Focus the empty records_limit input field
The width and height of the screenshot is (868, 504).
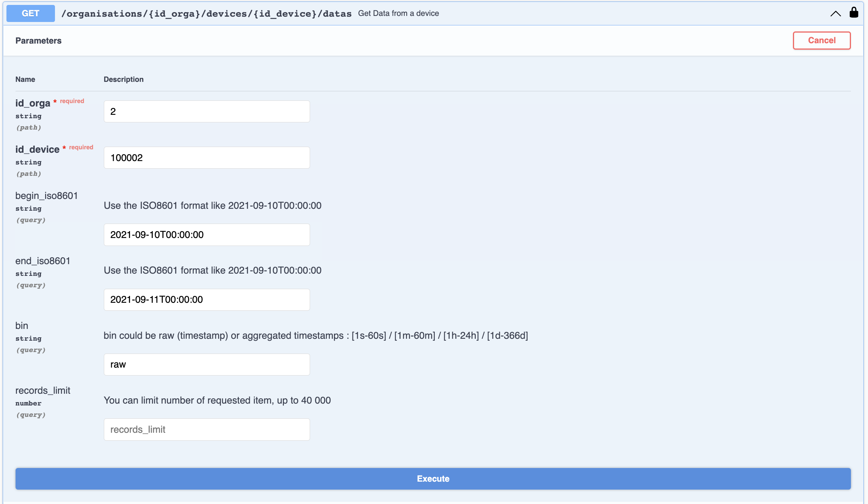pyautogui.click(x=207, y=429)
